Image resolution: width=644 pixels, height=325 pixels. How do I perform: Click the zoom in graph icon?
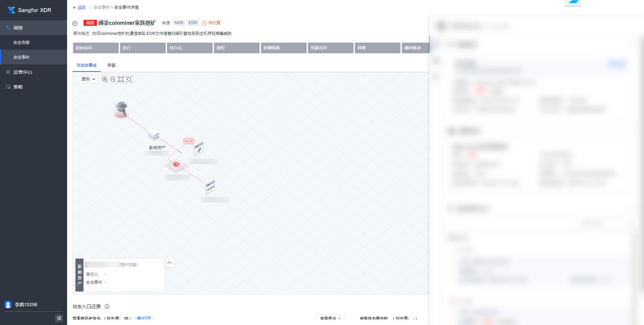coord(105,79)
